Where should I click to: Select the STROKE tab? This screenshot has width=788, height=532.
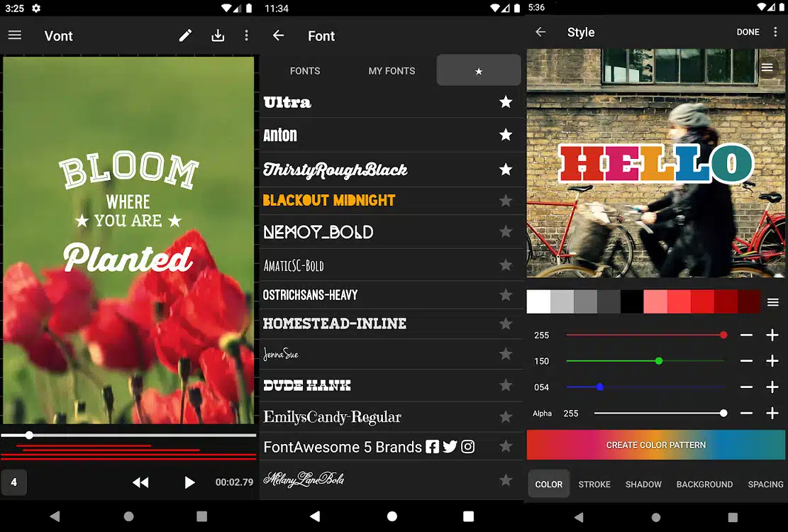click(594, 484)
